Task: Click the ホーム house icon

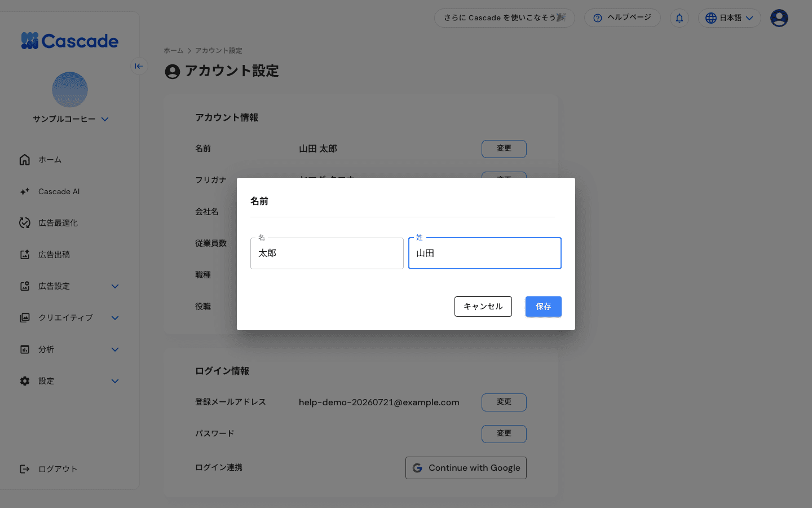Action: click(25, 160)
